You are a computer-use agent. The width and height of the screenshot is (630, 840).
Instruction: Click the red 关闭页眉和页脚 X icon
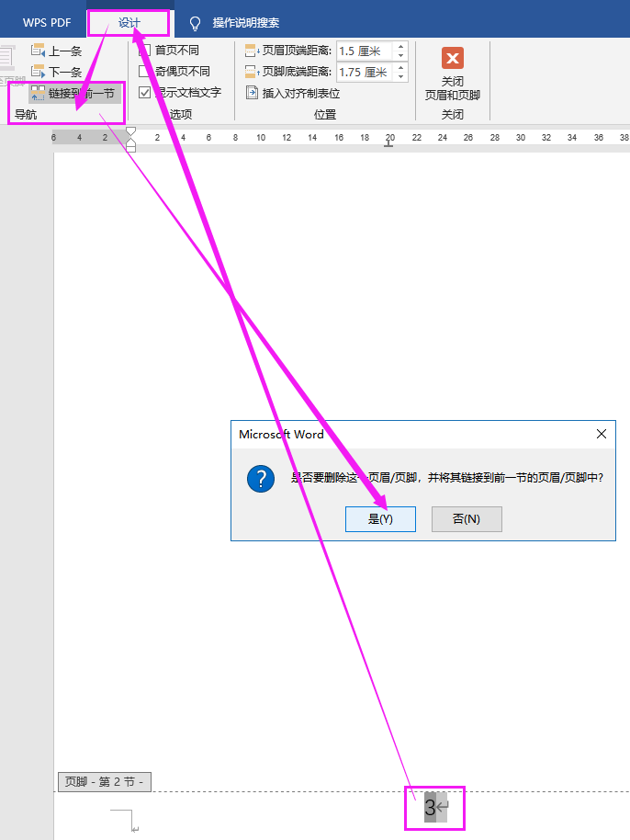(x=453, y=59)
